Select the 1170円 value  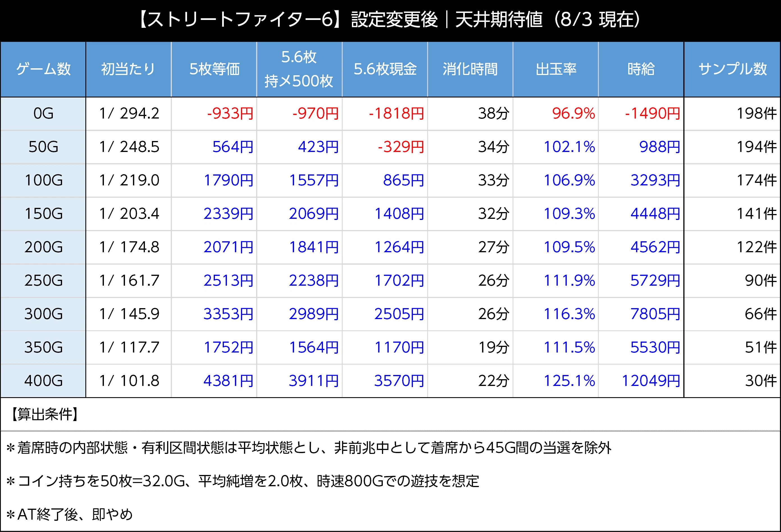[399, 347]
